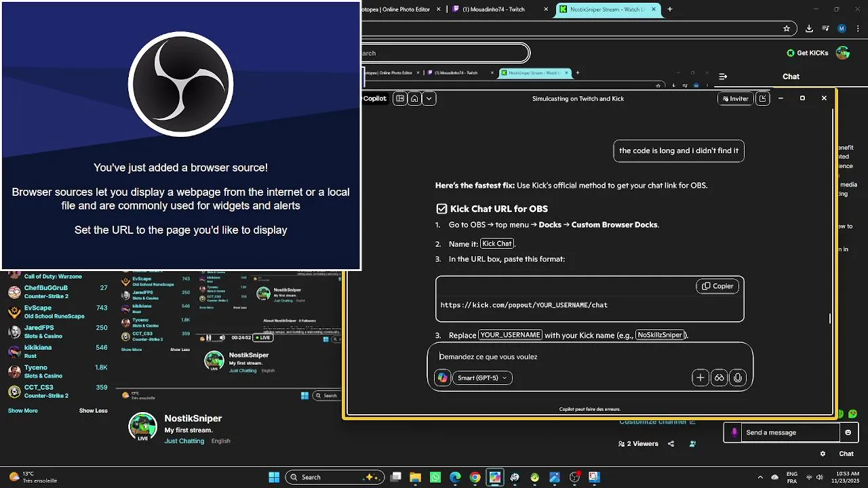The width and height of the screenshot is (868, 488).
Task: Open kikikiana channel in sidebar
Action: (x=58, y=351)
